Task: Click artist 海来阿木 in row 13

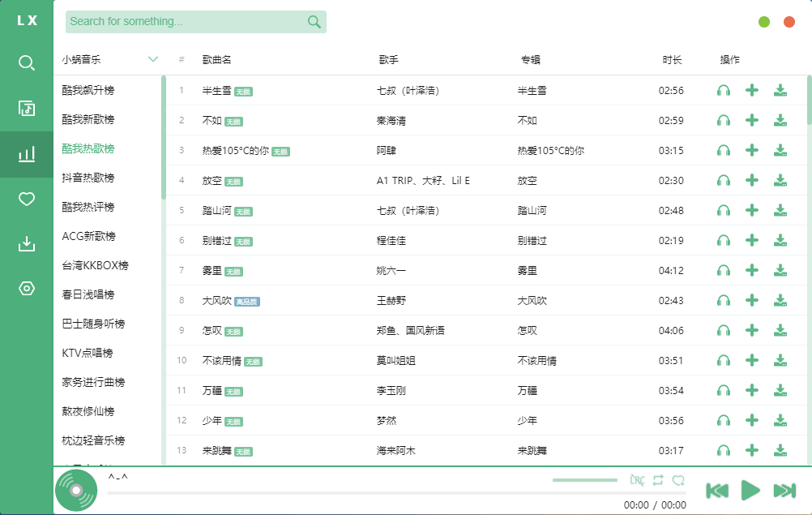Action: [395, 451]
